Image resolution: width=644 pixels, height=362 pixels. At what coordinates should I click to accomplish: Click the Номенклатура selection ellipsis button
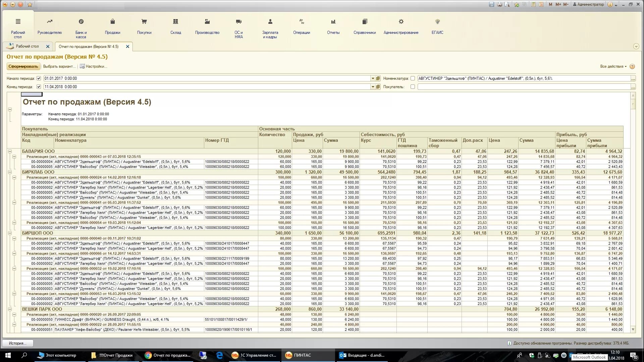pos(633,78)
